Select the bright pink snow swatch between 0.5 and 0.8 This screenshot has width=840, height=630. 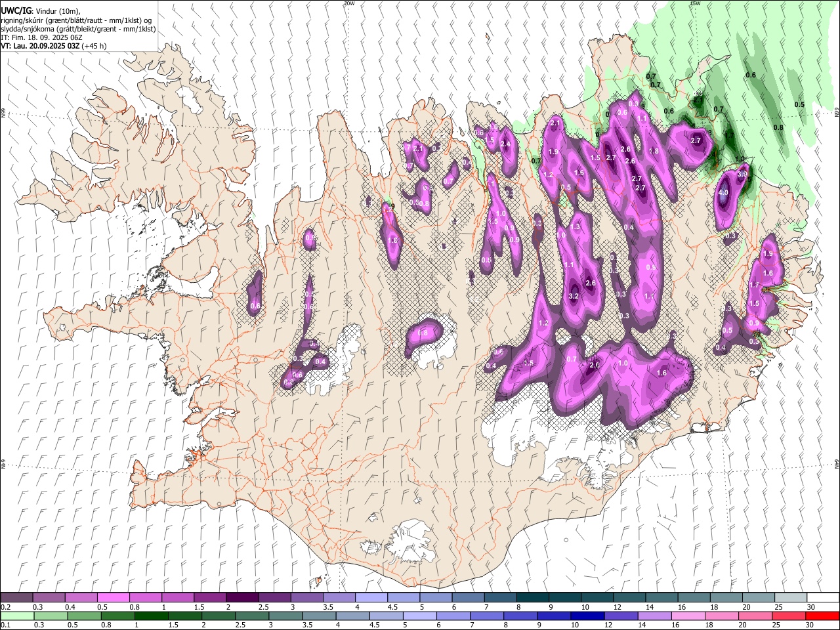pos(114,598)
